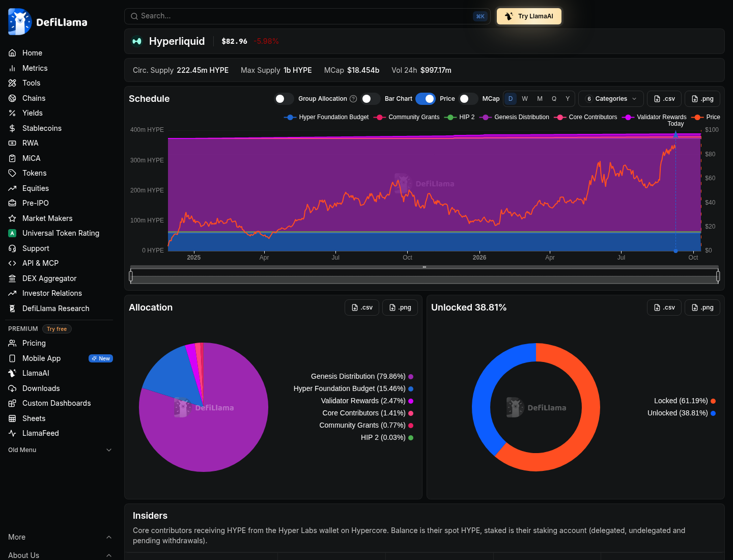Grab the right handle of chart range slider

(x=718, y=276)
